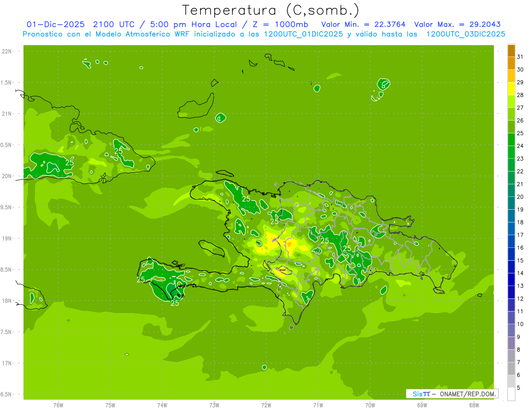Click the "18N" latitude axis label
The width and height of the screenshot is (532, 411).
click(x=8, y=301)
